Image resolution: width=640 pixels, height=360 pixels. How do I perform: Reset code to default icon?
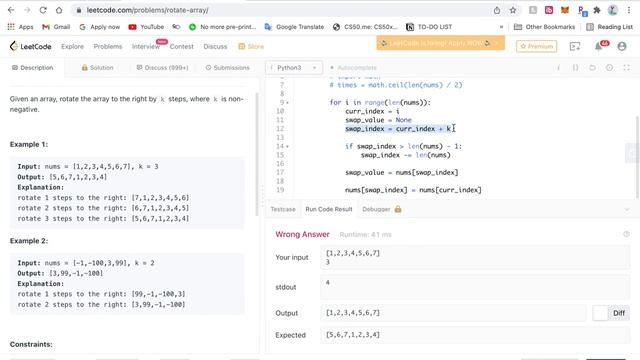[592, 68]
